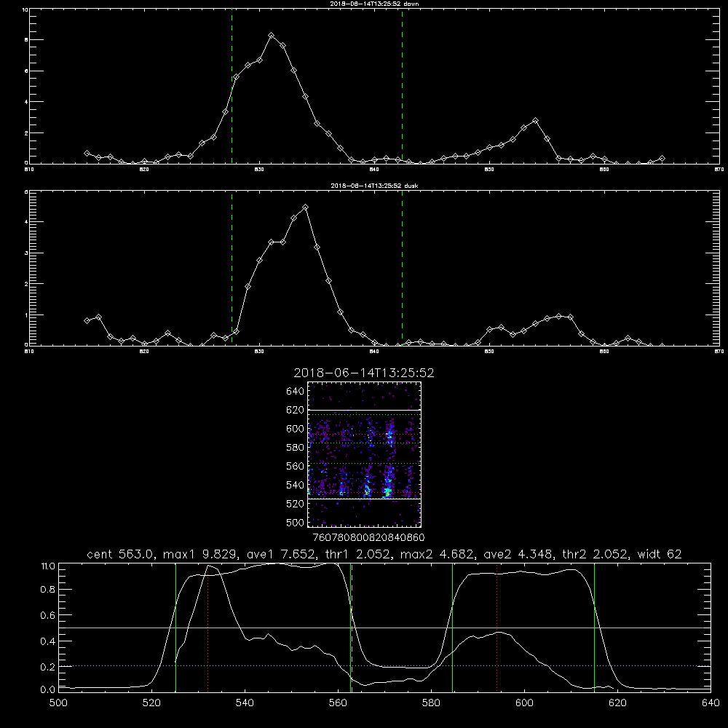This screenshot has height=728, width=728.
Task: Click the heatmap y-axis label 580
Action: [x=295, y=448]
